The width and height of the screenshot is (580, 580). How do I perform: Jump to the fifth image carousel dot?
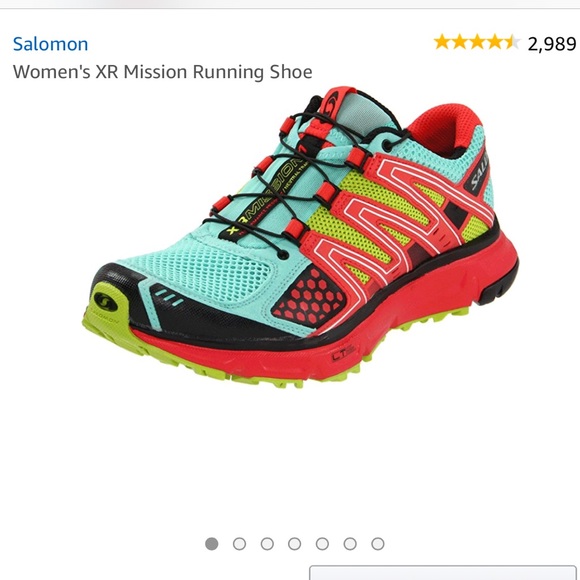point(322,544)
